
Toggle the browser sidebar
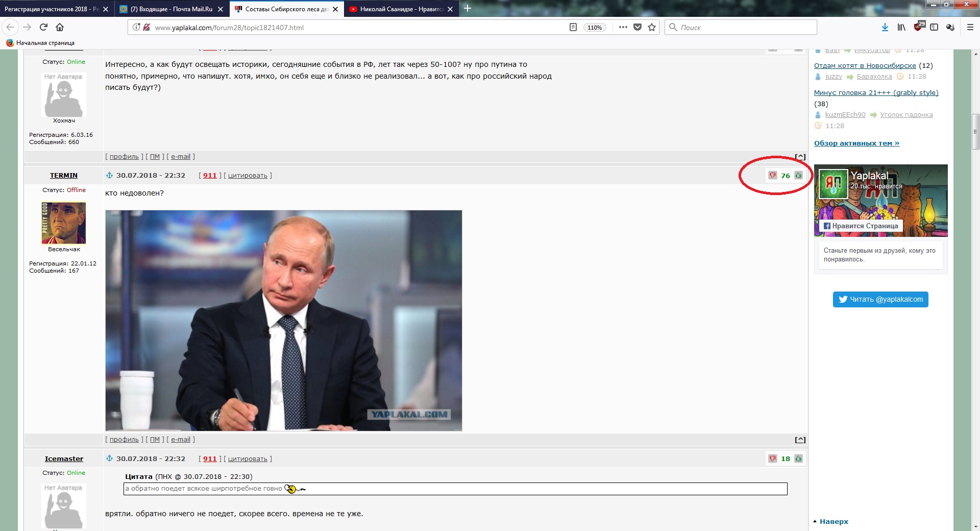(934, 27)
